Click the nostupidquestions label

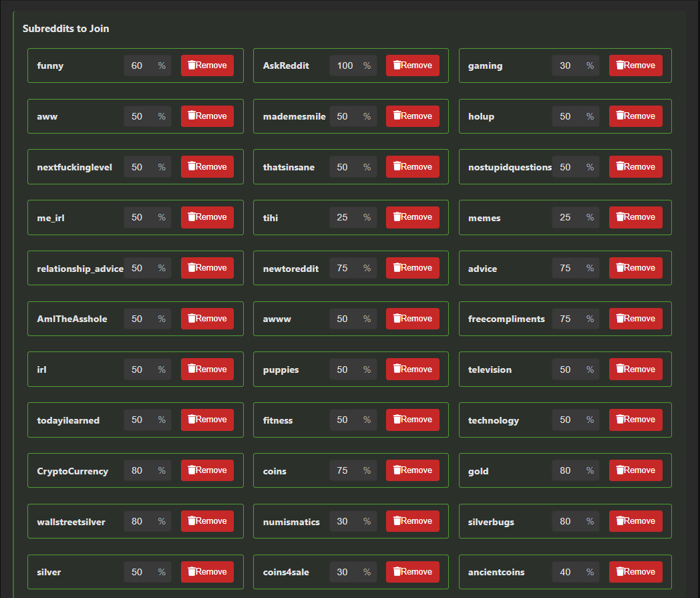click(510, 168)
